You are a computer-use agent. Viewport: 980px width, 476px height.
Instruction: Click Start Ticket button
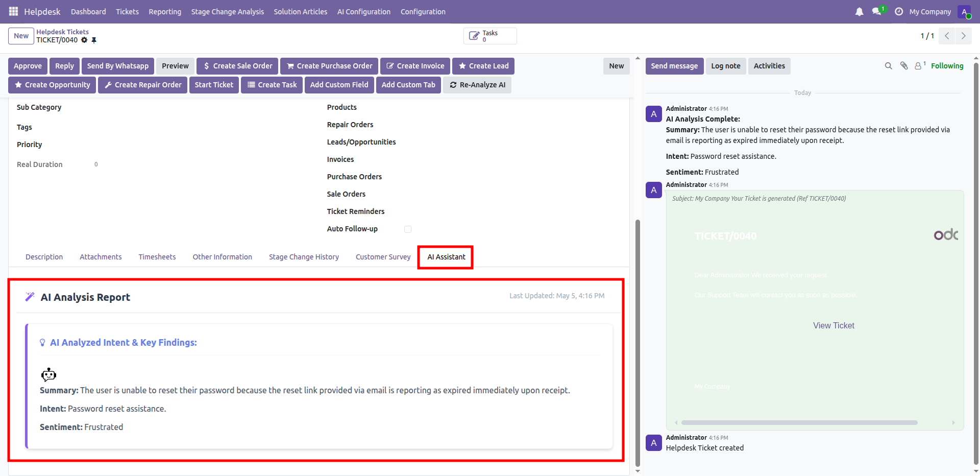pyautogui.click(x=214, y=85)
